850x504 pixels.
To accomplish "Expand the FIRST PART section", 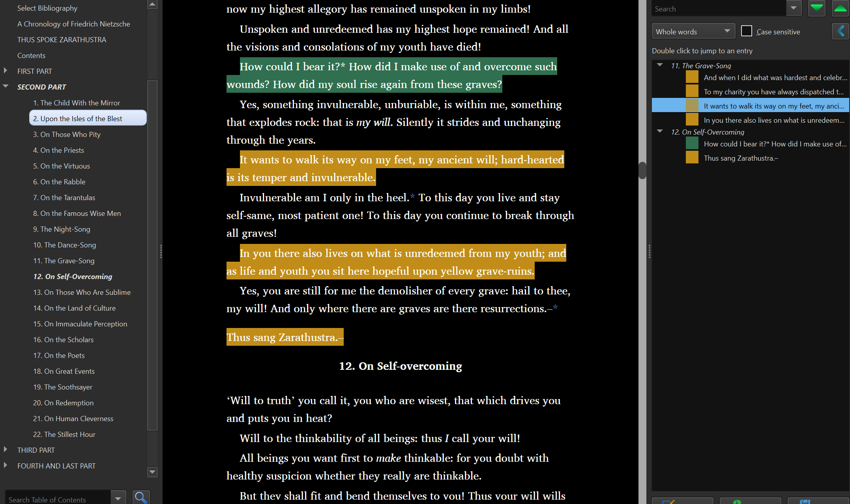I will 6,71.
